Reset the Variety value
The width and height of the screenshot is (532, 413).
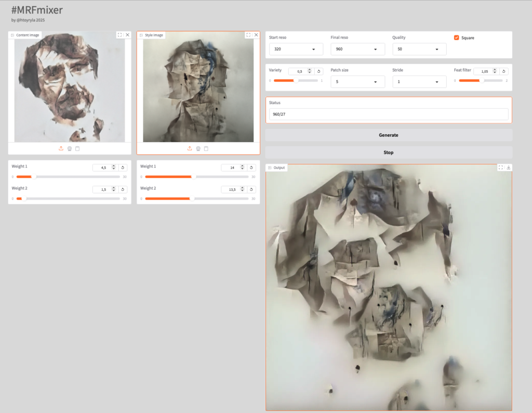[x=319, y=71]
